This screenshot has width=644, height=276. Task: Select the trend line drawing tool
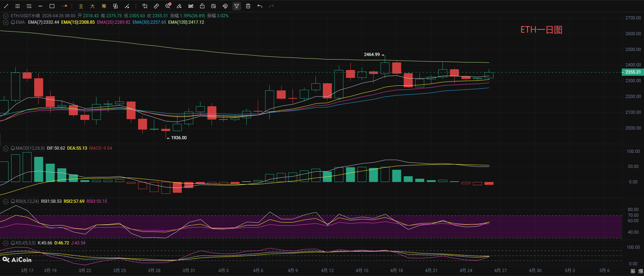click(6, 6)
